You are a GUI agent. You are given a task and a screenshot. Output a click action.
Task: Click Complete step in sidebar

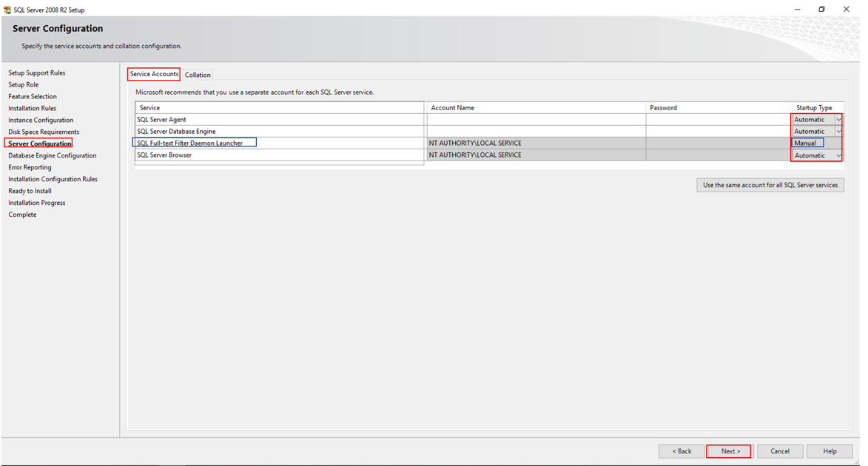point(22,215)
